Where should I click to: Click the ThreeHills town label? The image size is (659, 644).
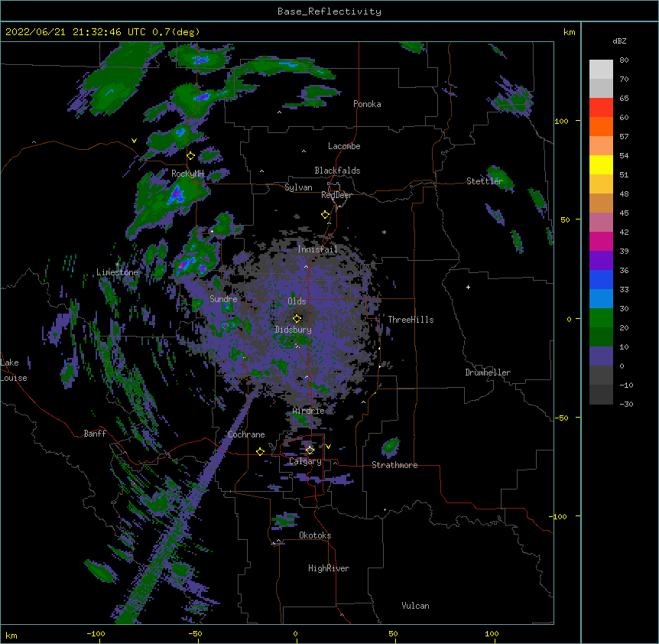click(x=411, y=320)
